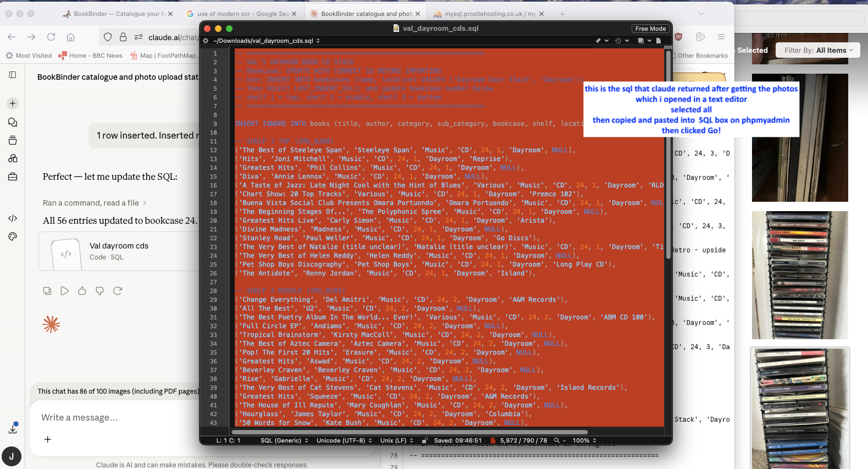Open the Most Visited bookmarks folder
Screen dimensions: 868x469
29,56
